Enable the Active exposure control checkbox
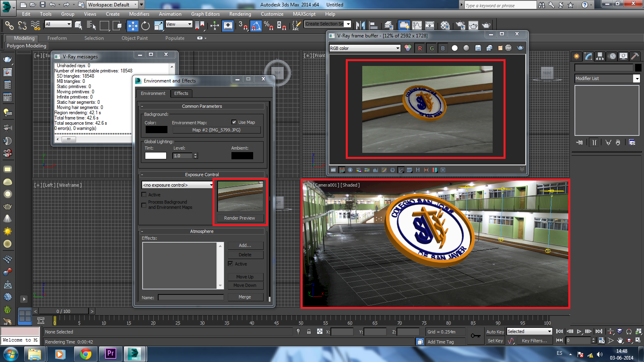This screenshot has width=644, height=362. pos(144,195)
